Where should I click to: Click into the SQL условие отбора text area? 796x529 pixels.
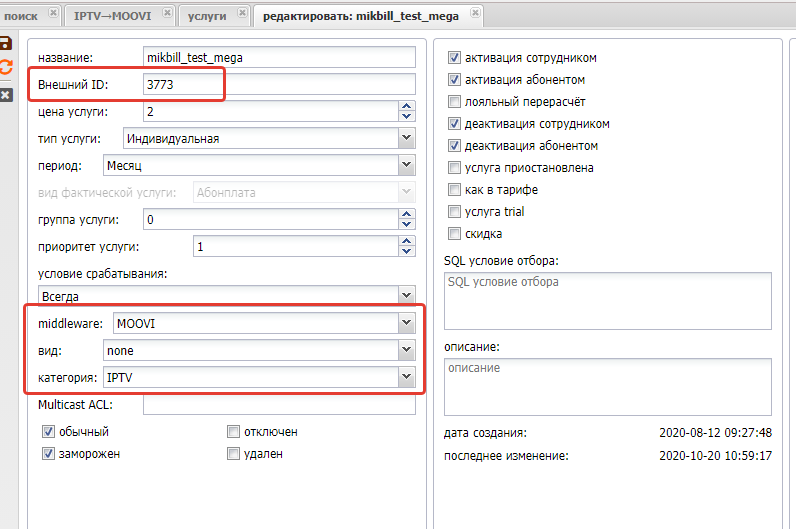coord(607,300)
